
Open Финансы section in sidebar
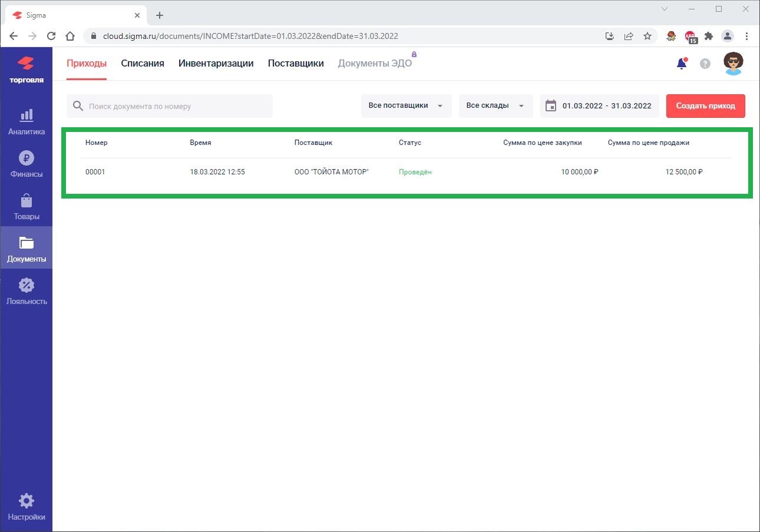click(26, 164)
